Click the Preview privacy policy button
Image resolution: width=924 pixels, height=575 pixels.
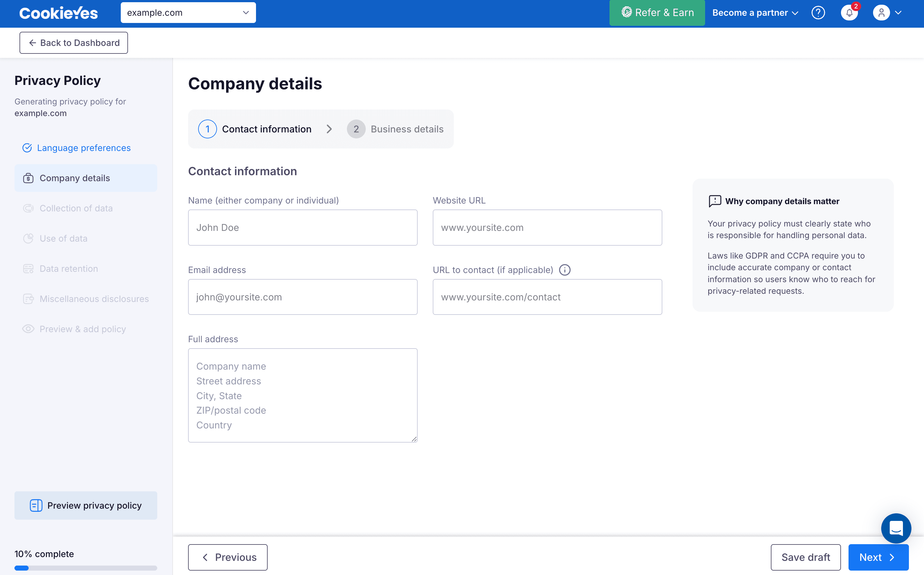point(86,505)
